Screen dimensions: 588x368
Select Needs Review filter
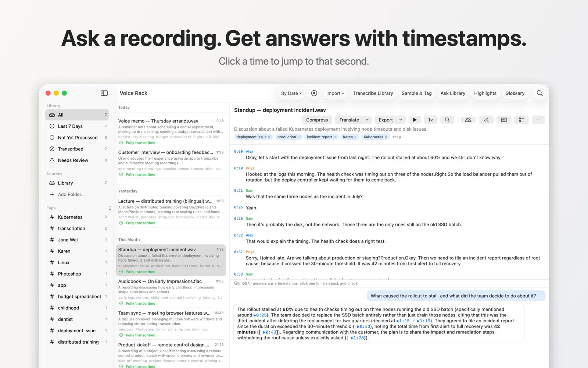[77, 160]
